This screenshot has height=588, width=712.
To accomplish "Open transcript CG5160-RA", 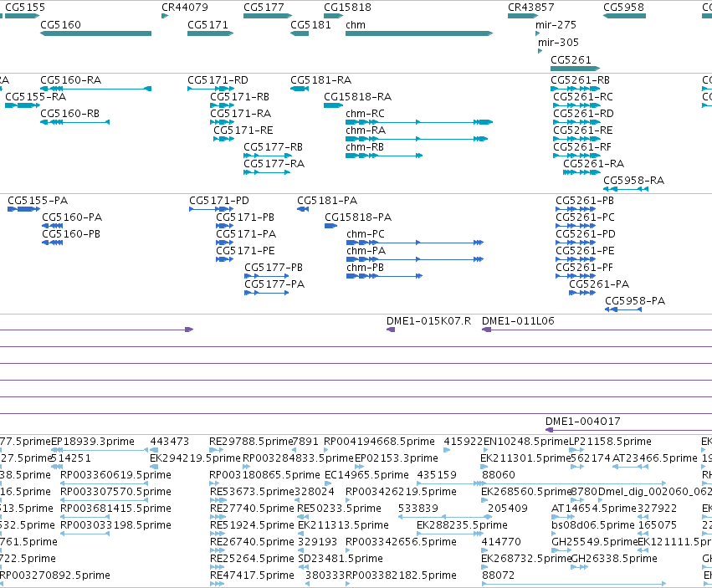I will [x=71, y=80].
